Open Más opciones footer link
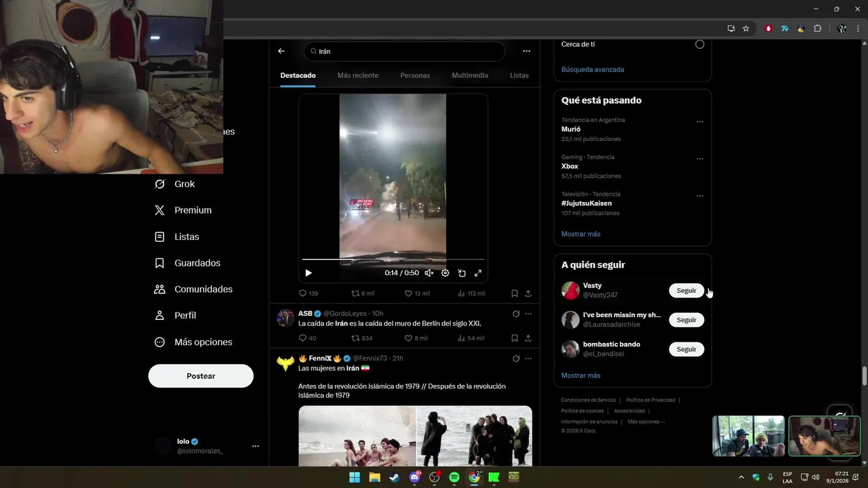 [x=646, y=422]
